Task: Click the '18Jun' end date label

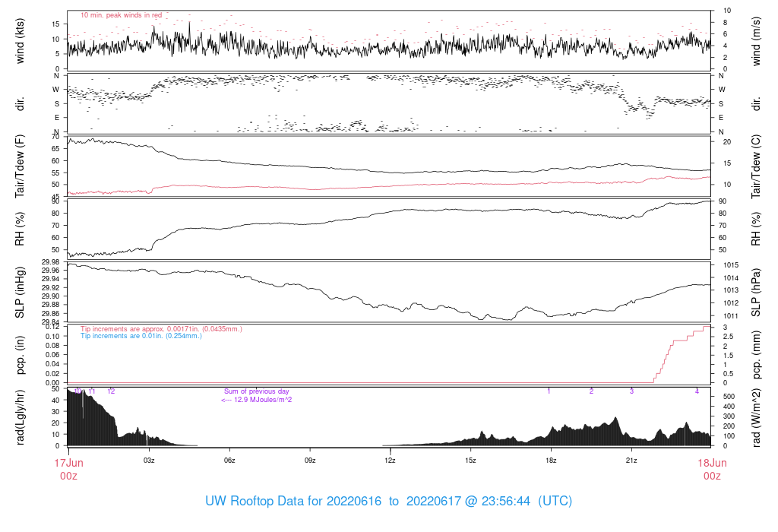Action: 712,463
